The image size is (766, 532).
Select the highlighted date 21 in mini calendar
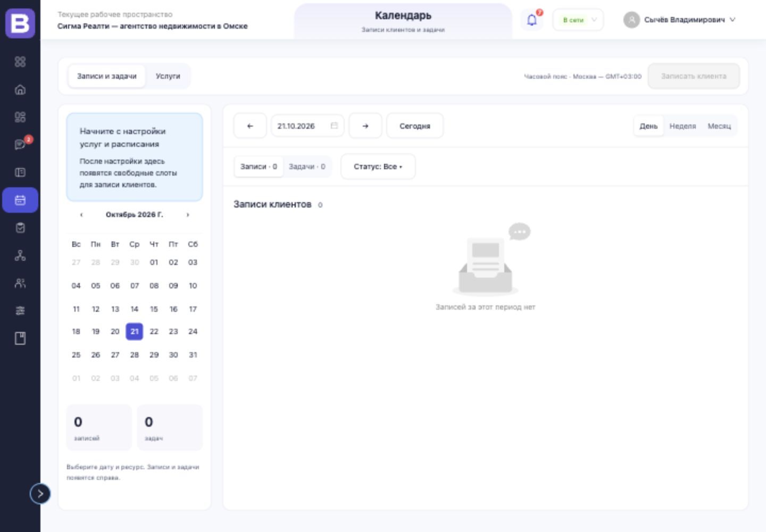click(x=135, y=331)
